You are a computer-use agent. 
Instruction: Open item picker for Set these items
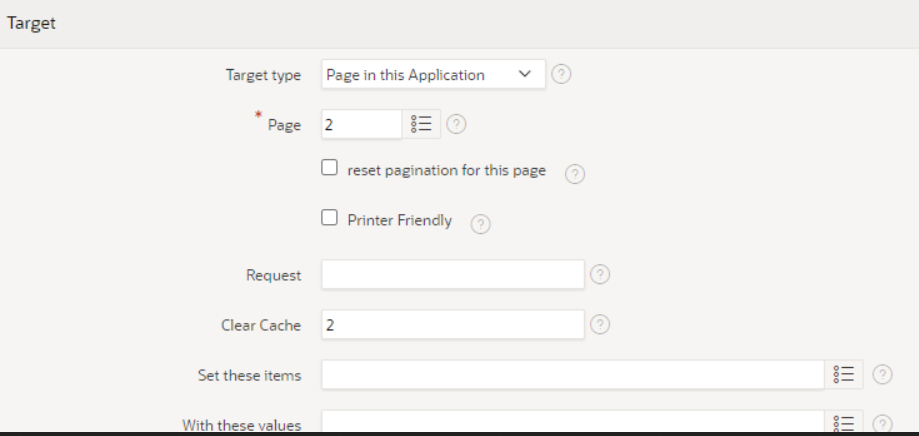(843, 374)
